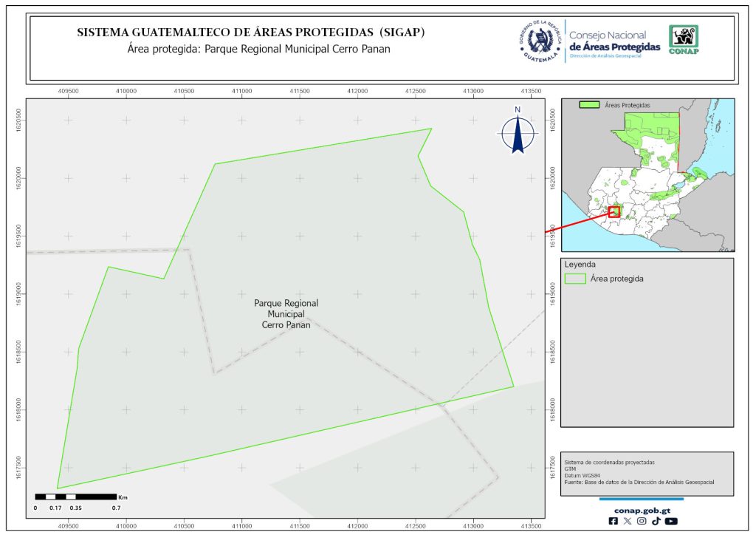Click the Leyenda heading
Viewport: 756px width, 535px height.
pyautogui.click(x=580, y=264)
